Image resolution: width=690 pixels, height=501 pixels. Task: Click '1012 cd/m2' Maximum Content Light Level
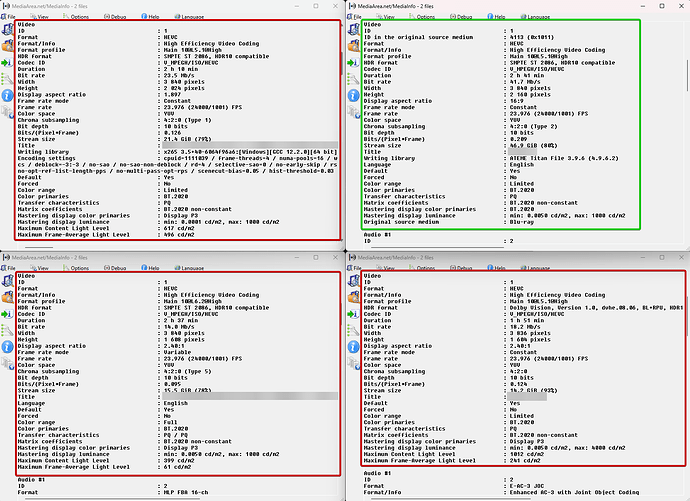(526, 454)
